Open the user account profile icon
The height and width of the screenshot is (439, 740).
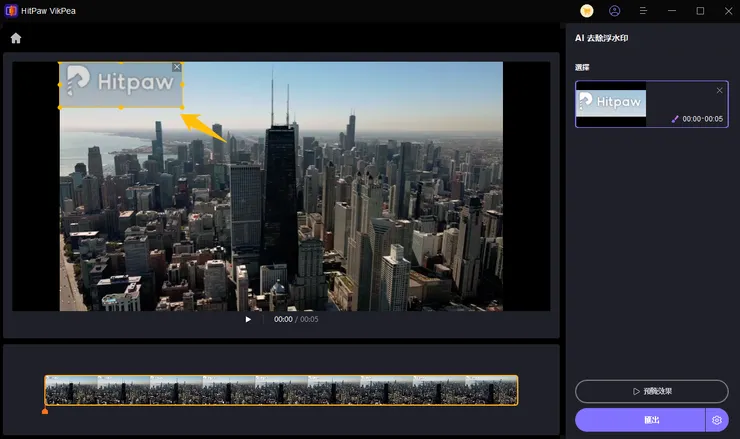(615, 11)
